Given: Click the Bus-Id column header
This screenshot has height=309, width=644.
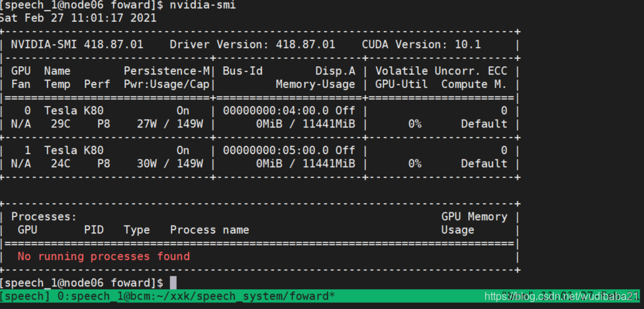Looking at the screenshot, I should [x=242, y=71].
